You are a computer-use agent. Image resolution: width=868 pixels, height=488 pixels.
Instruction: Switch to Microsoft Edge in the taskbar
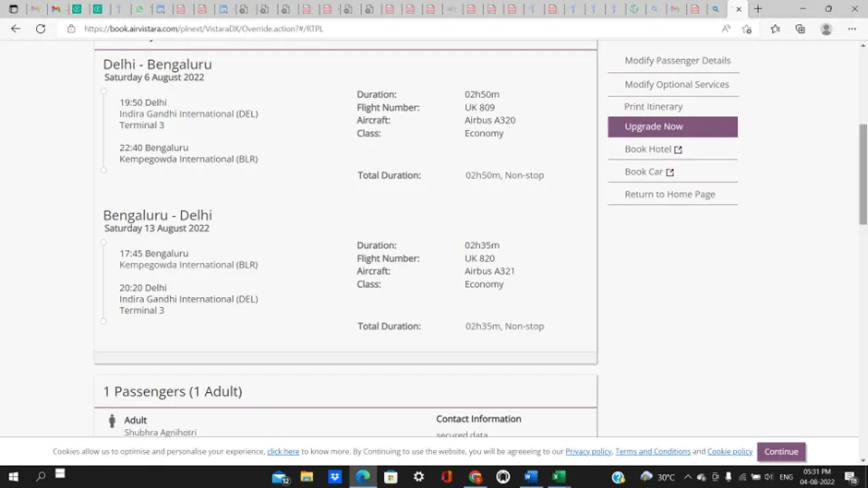tap(363, 476)
